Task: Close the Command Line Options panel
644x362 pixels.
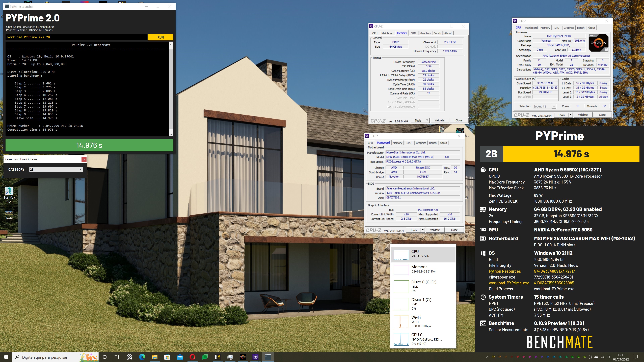Action: pyautogui.click(x=84, y=159)
